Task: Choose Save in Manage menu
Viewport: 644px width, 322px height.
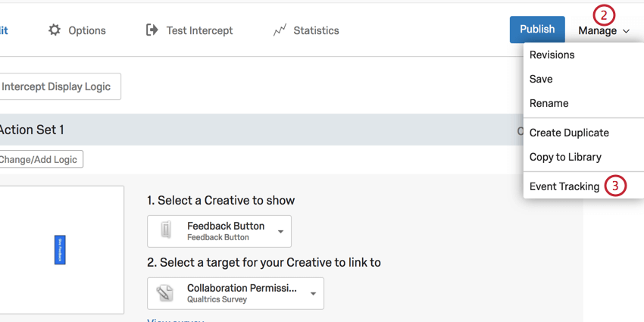Action: [x=541, y=79]
